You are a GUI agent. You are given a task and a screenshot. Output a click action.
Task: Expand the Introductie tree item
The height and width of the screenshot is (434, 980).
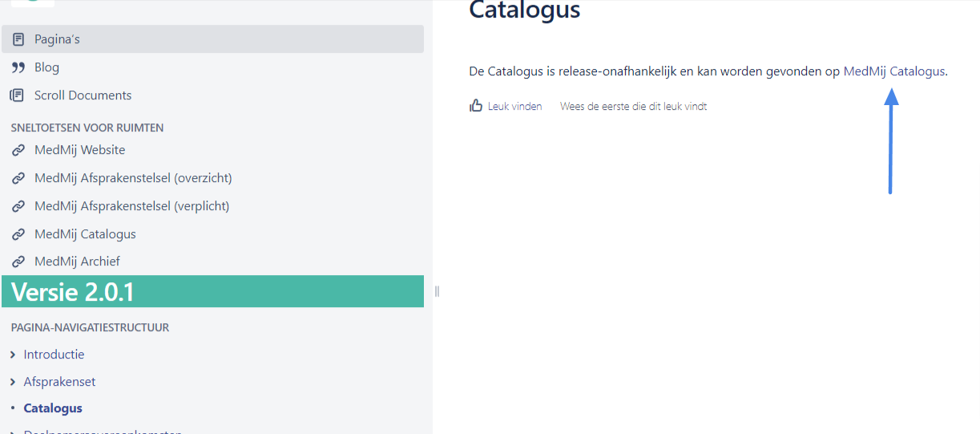tap(13, 355)
